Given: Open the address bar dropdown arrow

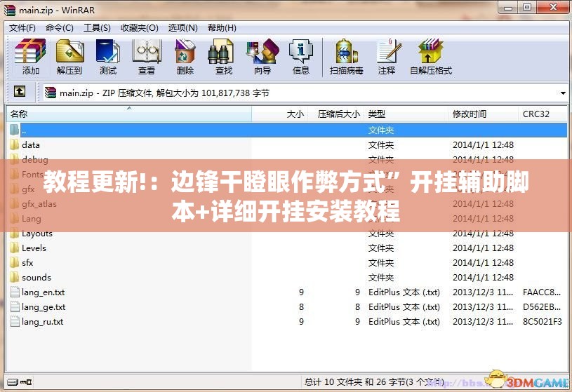Looking at the screenshot, I should [563, 93].
